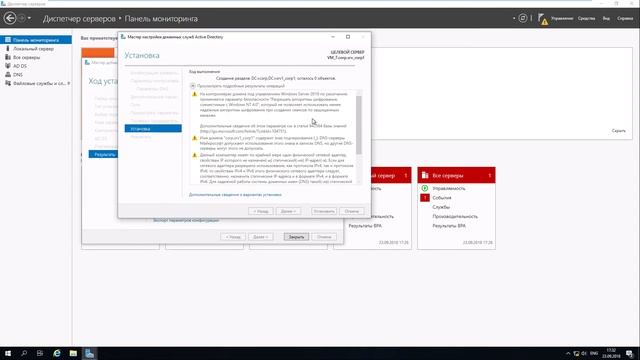
Task: Click Далее button in Active Directory wizard
Action: click(288, 211)
